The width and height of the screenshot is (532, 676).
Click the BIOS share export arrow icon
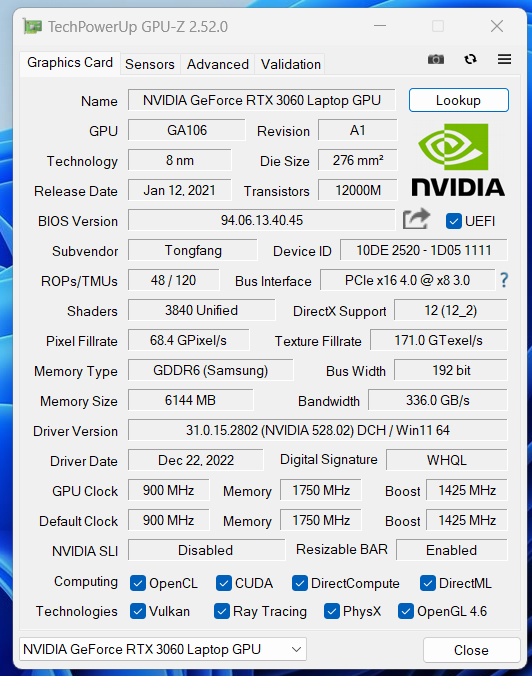point(416,219)
